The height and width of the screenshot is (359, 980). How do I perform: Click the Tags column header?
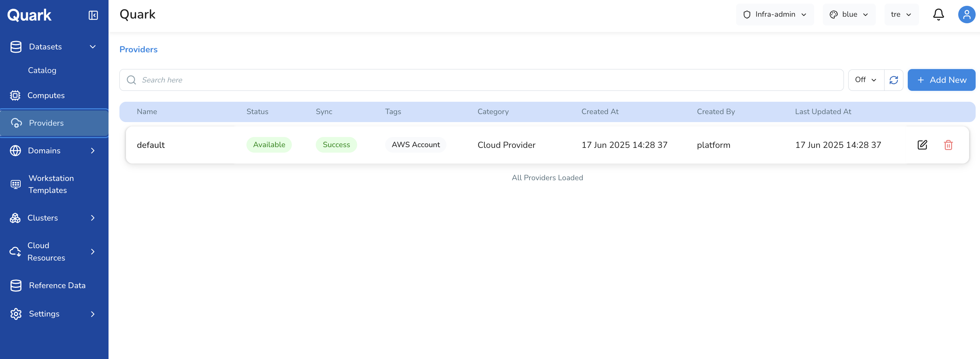pos(393,112)
